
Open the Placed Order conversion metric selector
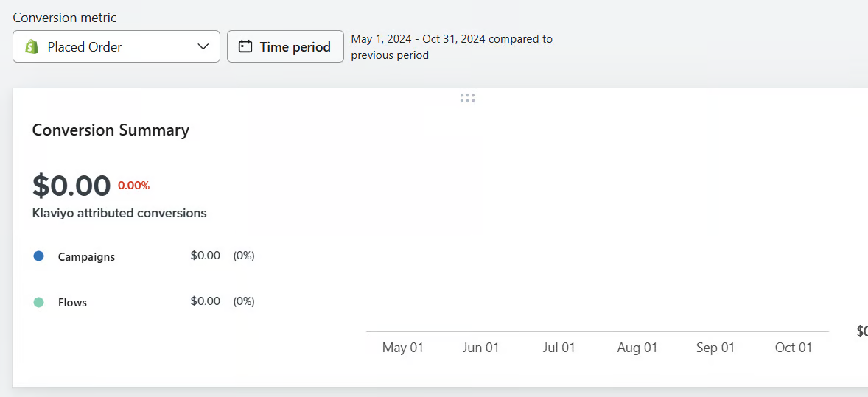(x=116, y=46)
